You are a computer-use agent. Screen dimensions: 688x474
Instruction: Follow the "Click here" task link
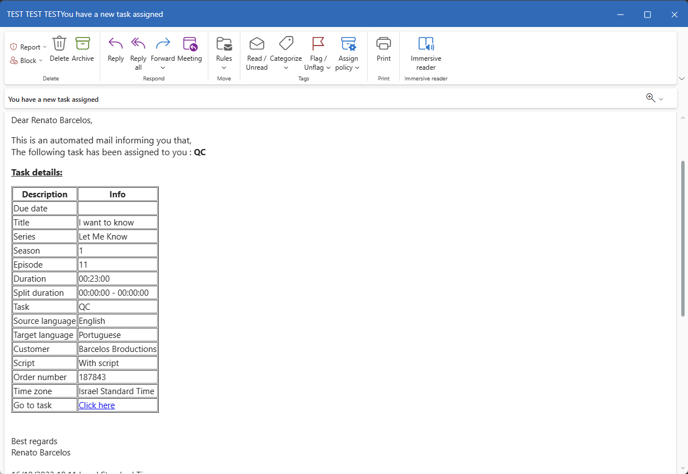97,405
